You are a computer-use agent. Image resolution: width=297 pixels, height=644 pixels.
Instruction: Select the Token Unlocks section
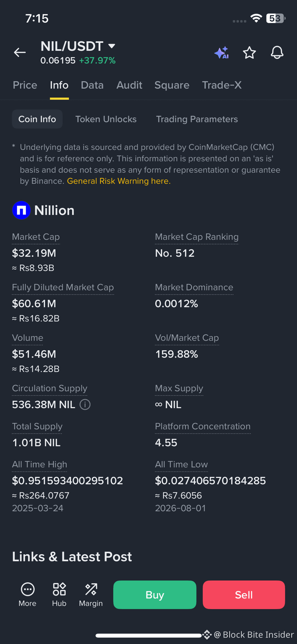coord(106,119)
